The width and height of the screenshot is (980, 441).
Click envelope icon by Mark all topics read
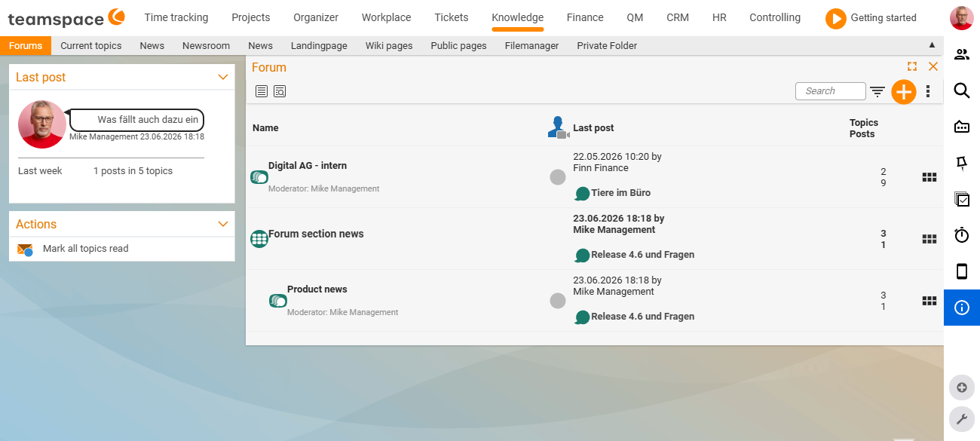(x=26, y=250)
